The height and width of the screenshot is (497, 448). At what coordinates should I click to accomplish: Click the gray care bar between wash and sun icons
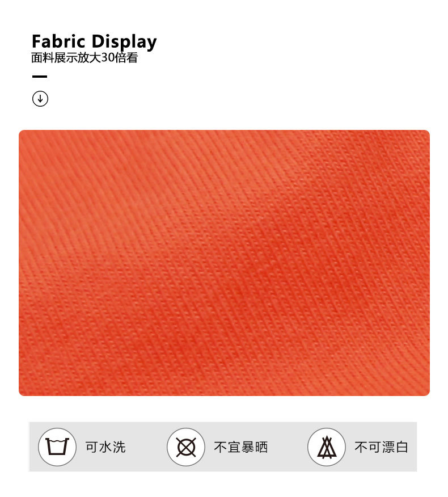click(x=146, y=447)
